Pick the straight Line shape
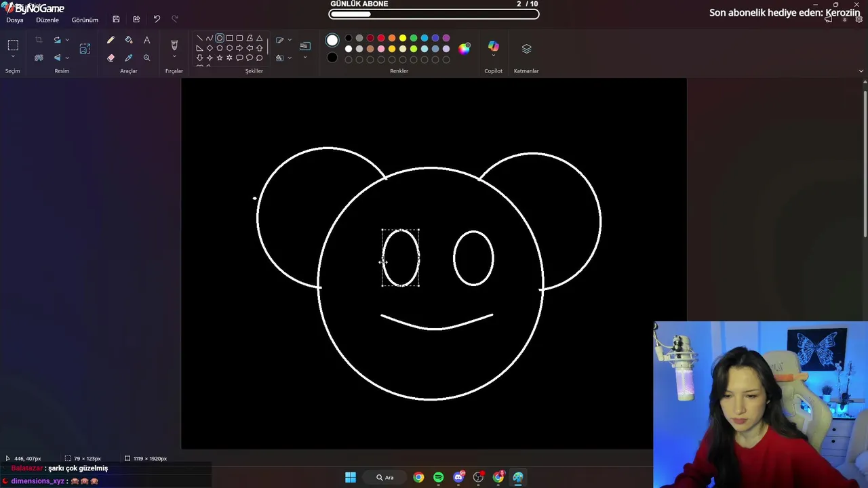Viewport: 868px width, 488px height. click(x=199, y=38)
